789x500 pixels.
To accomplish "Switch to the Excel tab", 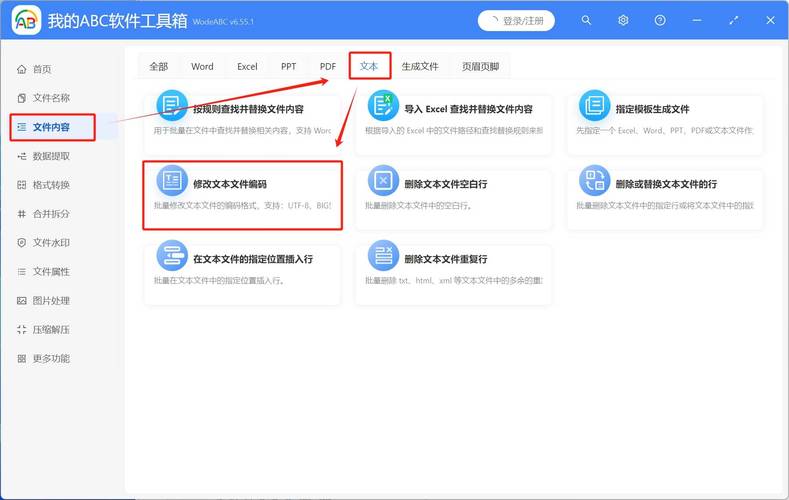I will pyautogui.click(x=247, y=66).
